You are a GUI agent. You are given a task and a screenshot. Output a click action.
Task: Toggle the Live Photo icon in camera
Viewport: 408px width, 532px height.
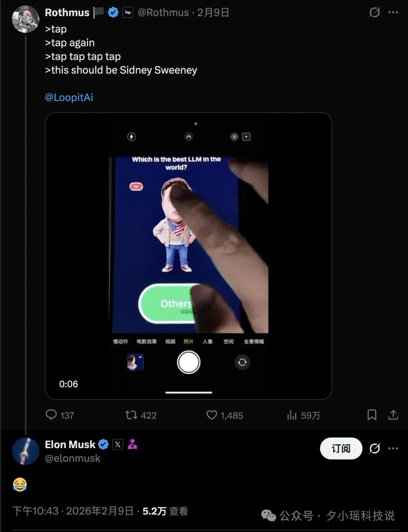234,137
